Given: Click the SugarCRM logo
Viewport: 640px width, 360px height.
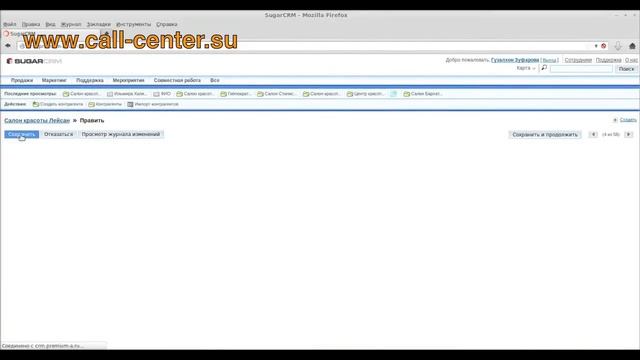Looking at the screenshot, I should tap(34, 61).
